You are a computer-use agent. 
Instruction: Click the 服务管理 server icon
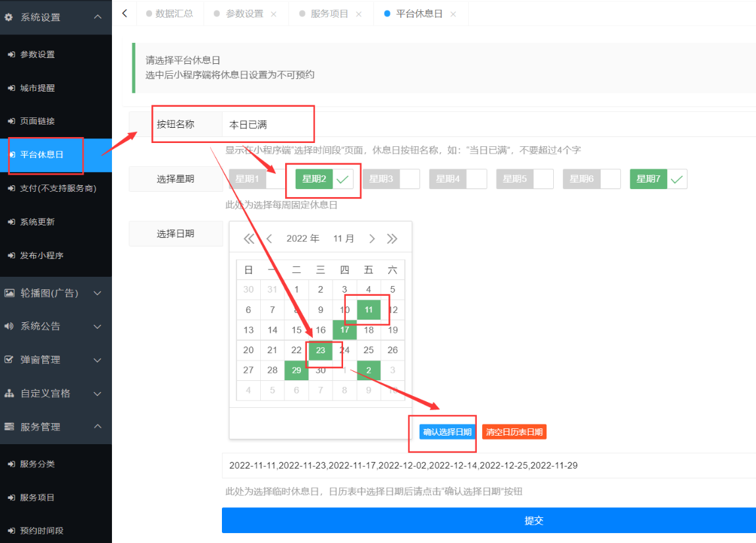coord(9,426)
